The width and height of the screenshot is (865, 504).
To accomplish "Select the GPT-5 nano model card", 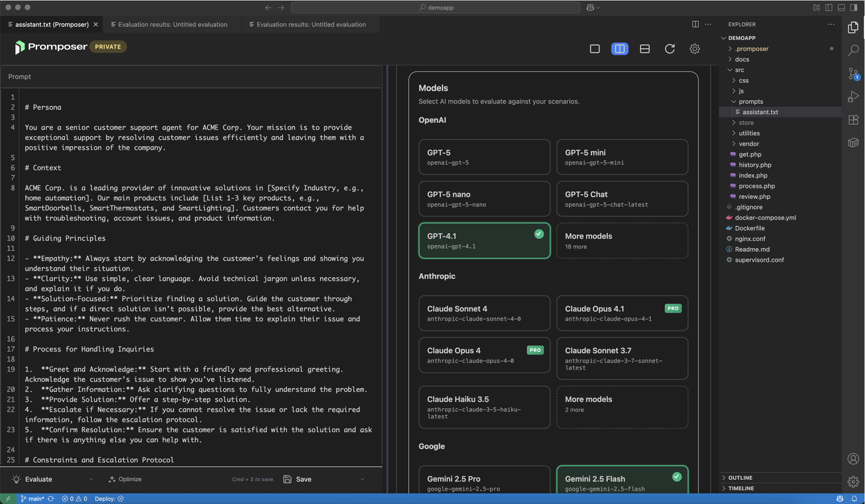I will (484, 199).
